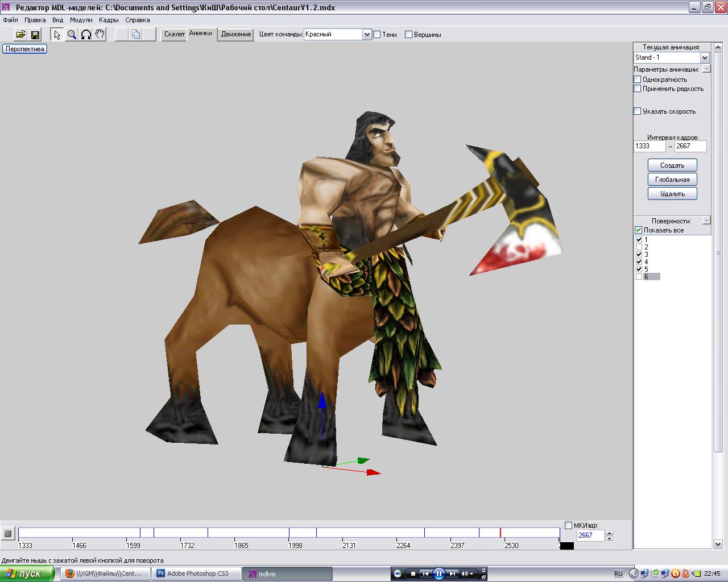Image resolution: width=728 pixels, height=582 pixels.
Task: Click the Глобальная button
Action: tap(672, 180)
